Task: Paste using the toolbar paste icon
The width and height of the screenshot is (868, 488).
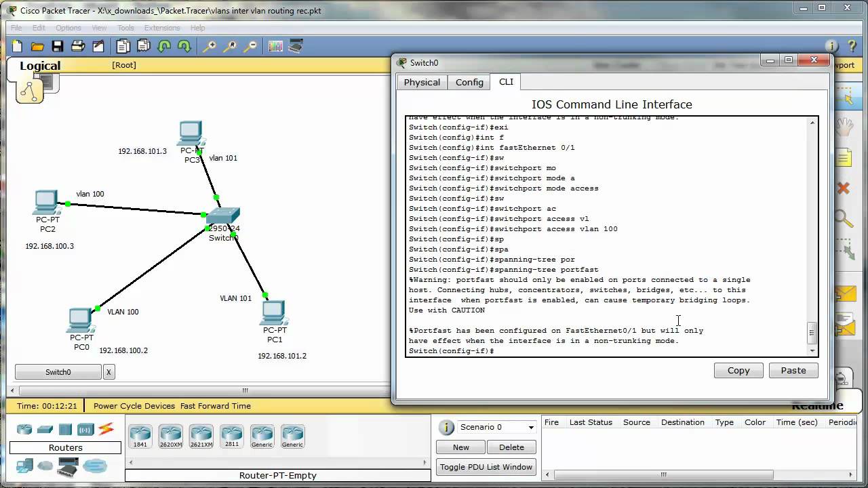Action: tap(143, 46)
